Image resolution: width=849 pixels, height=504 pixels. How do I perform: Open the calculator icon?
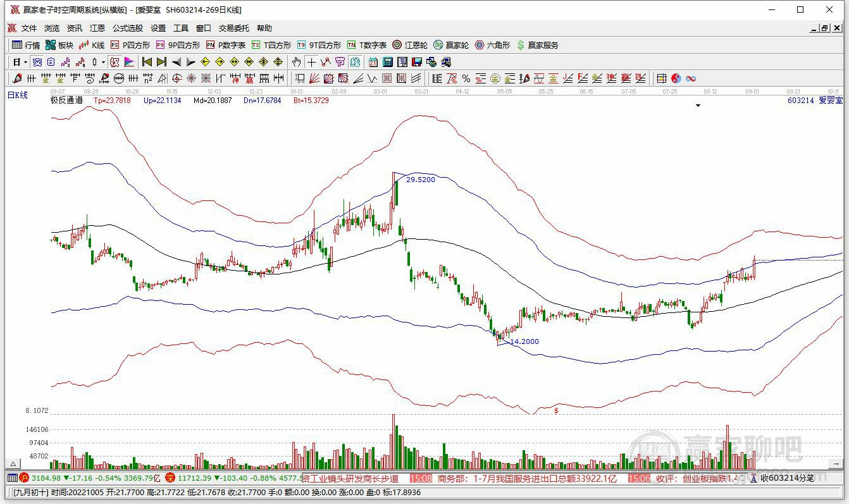(x=388, y=62)
